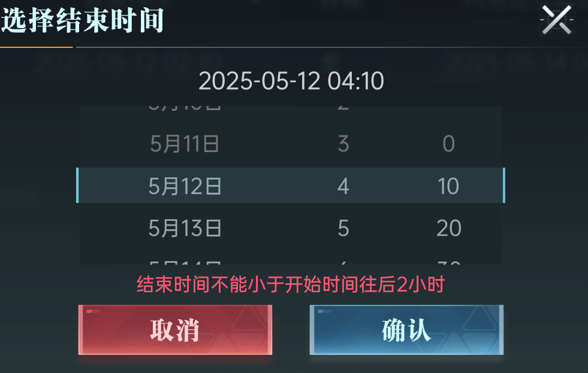Choose hour 3 in the hour column
Image resolution: width=588 pixels, height=373 pixels.
[343, 144]
